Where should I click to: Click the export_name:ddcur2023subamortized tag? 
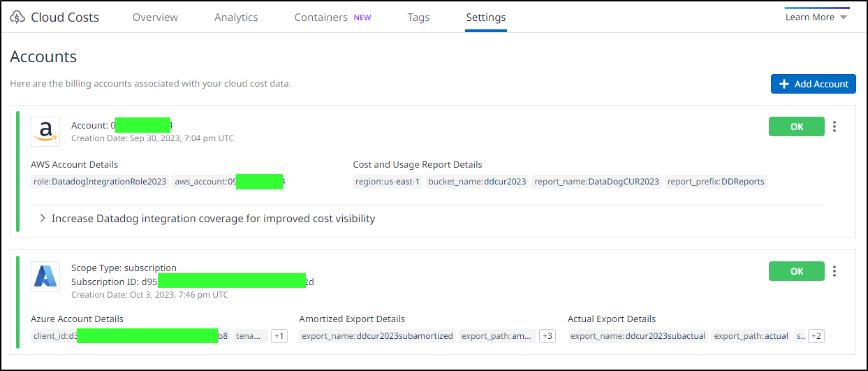click(377, 336)
